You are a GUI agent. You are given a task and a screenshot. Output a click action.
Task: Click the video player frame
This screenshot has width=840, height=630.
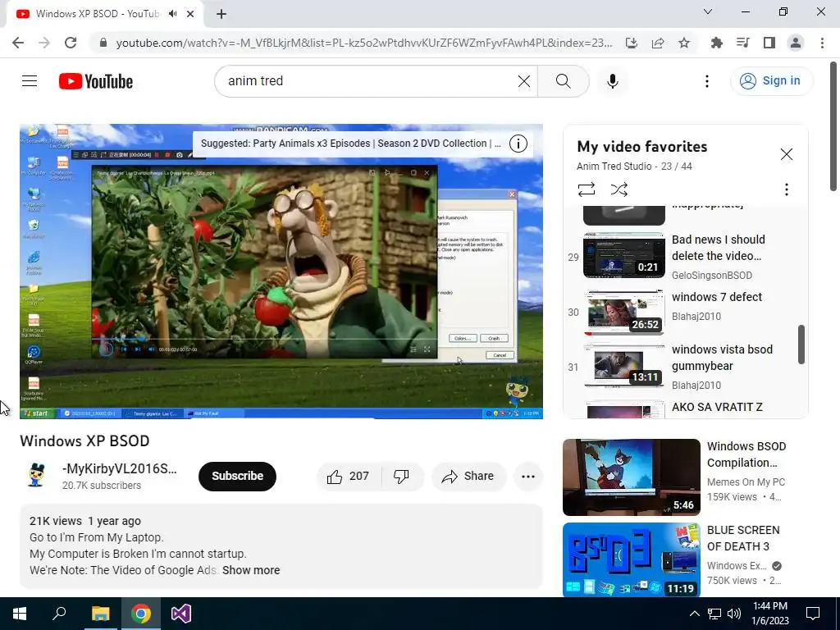[x=281, y=272]
